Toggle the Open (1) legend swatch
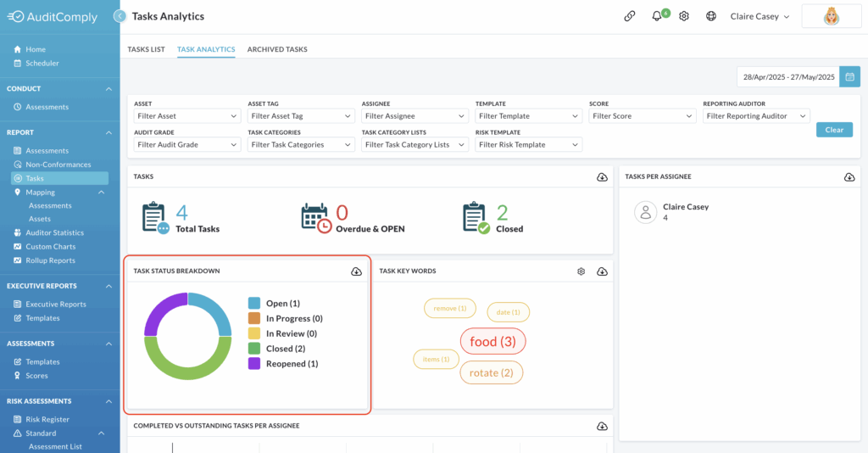 [254, 304]
